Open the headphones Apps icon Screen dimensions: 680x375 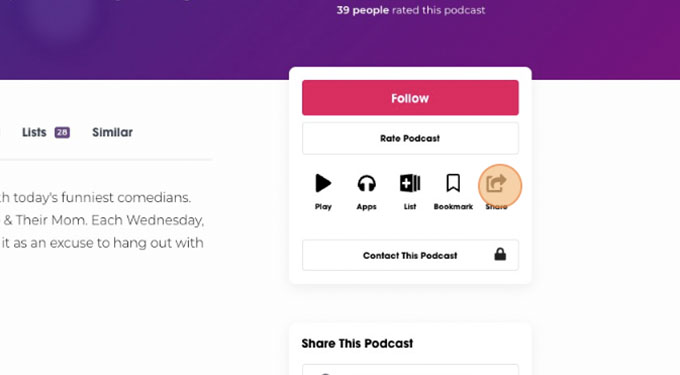(366, 183)
